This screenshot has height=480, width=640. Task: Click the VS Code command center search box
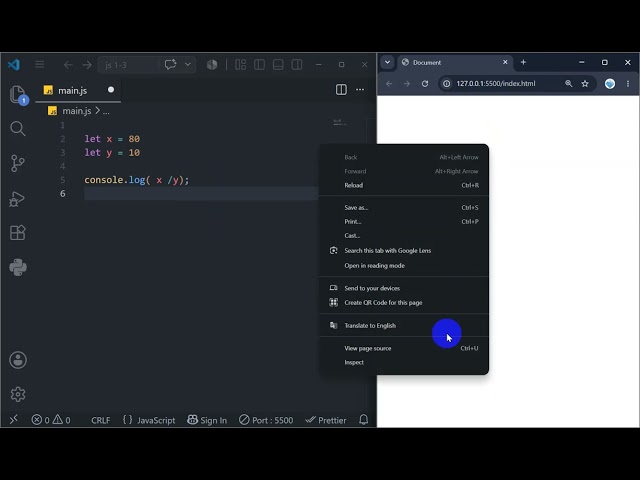click(128, 65)
